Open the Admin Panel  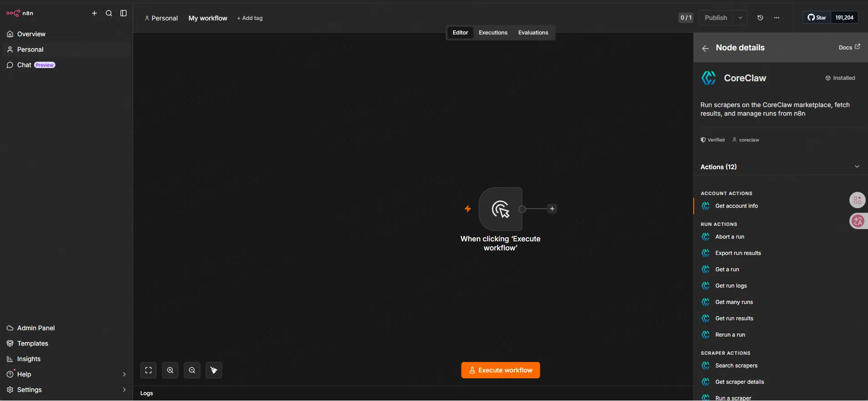click(x=67, y=328)
